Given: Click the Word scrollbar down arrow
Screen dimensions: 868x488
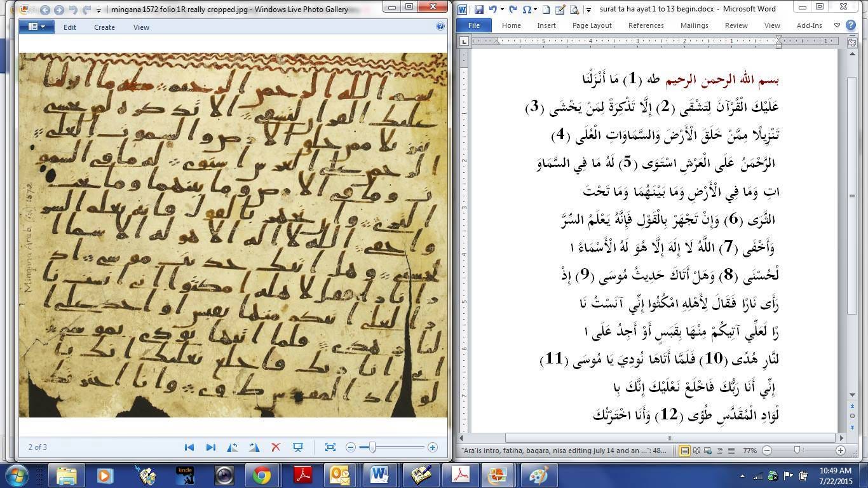Looking at the screenshot, I should point(853,394).
